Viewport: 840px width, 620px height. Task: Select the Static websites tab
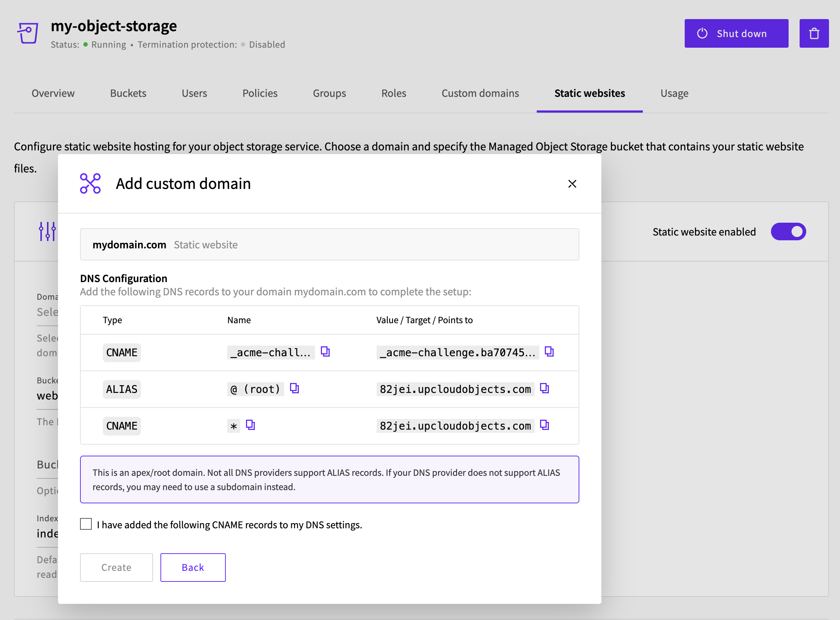coord(590,93)
